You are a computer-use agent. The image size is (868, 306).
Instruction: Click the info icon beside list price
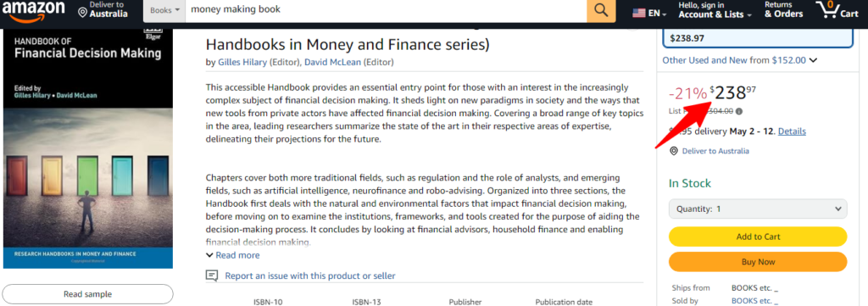739,111
